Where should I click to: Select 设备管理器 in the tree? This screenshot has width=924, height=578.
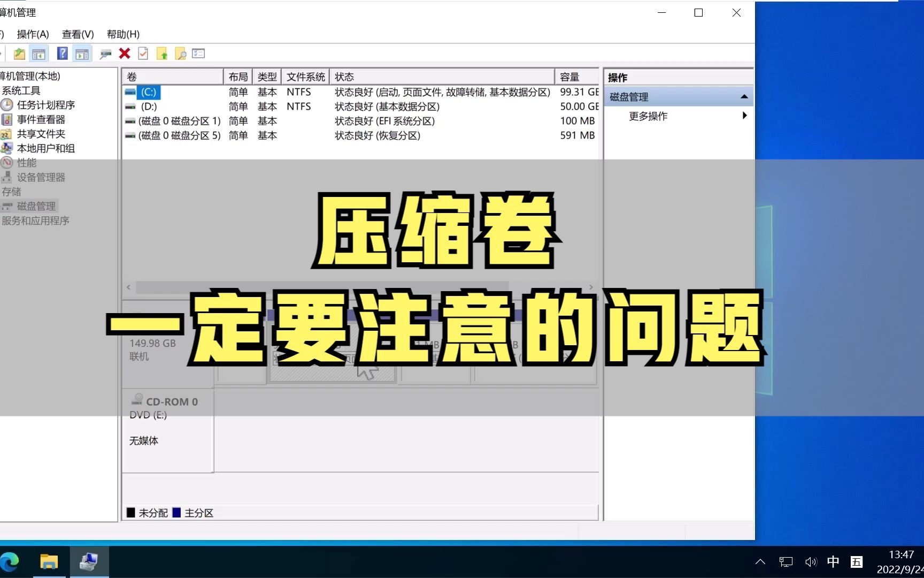41,177
